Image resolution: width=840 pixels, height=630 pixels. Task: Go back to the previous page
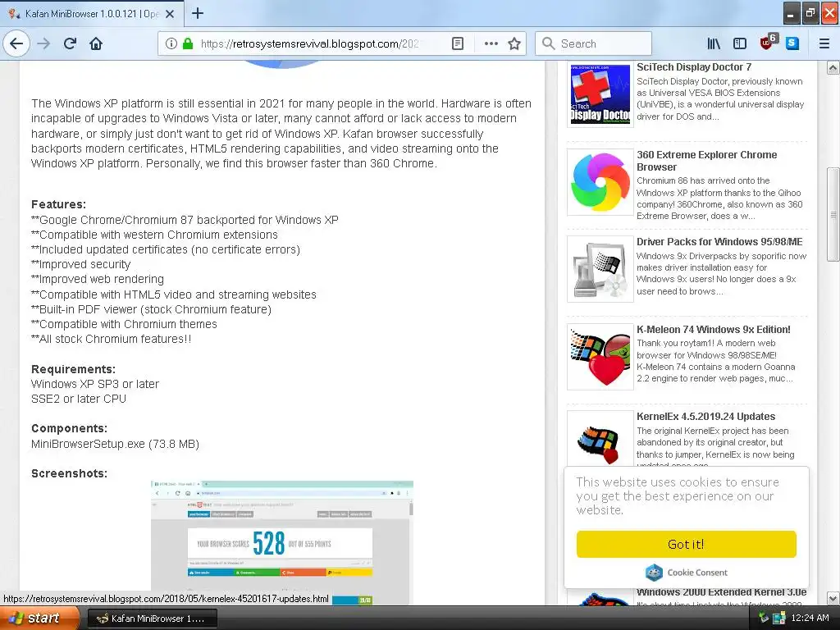(x=16, y=43)
